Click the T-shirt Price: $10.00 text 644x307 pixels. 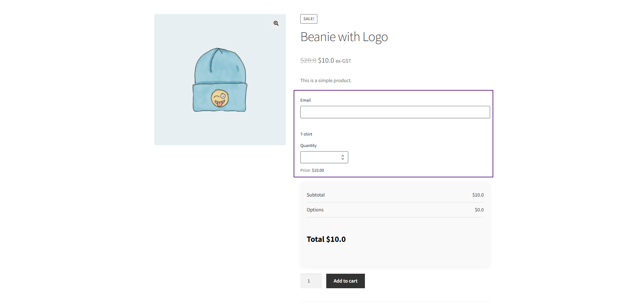click(312, 171)
